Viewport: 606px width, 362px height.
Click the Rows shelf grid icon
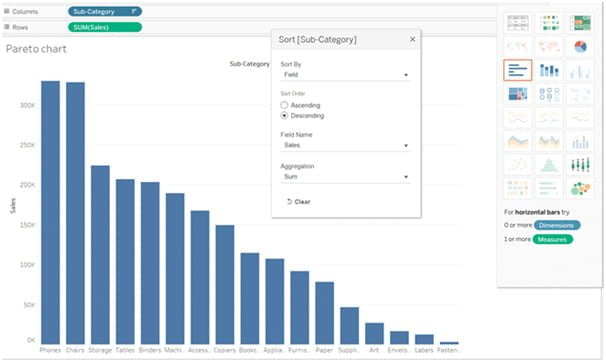click(7, 27)
